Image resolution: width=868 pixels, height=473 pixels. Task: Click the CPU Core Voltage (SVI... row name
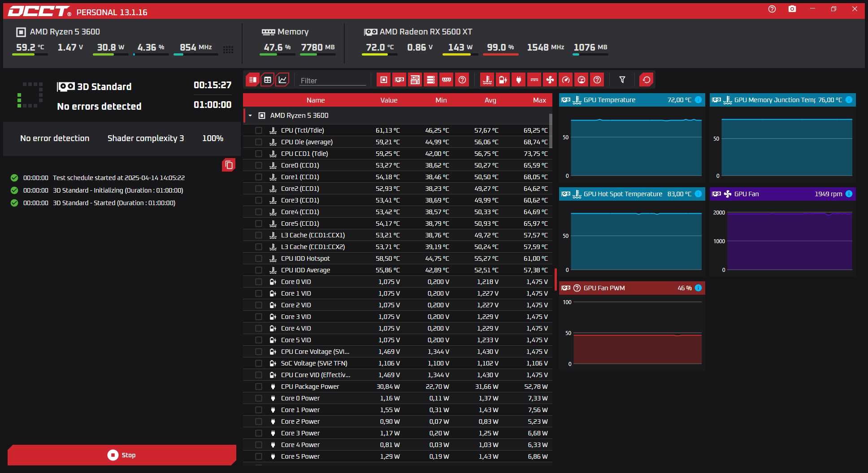click(x=315, y=352)
